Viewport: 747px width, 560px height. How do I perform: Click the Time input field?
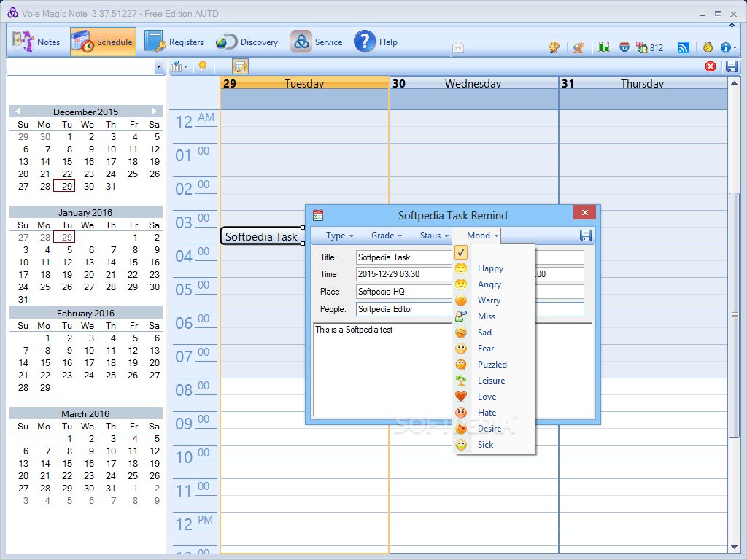pyautogui.click(x=403, y=274)
